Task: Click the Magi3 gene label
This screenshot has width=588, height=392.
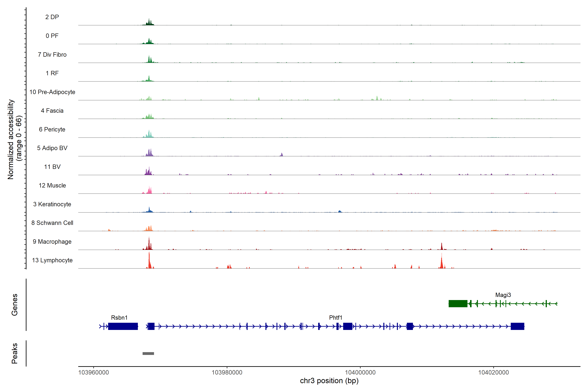Action: tap(503, 295)
